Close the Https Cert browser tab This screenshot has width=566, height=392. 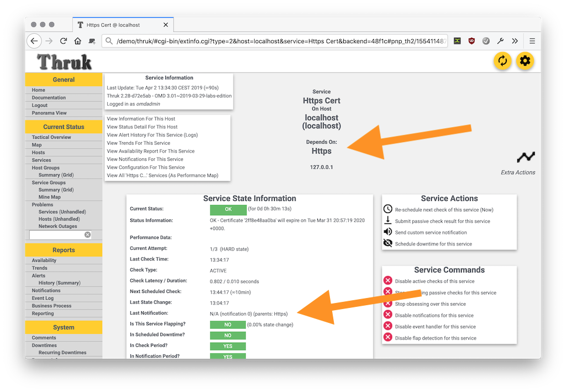(x=166, y=25)
